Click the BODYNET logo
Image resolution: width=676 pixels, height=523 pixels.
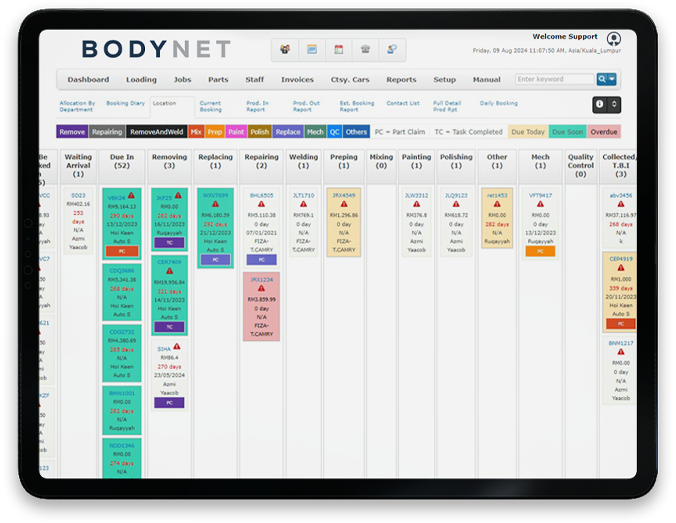(156, 49)
